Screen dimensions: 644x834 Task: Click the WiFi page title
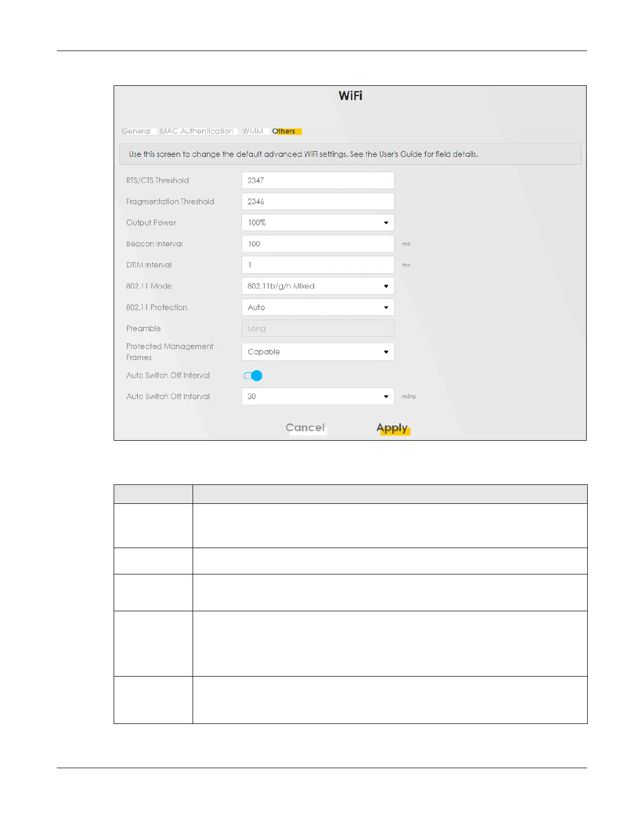tap(350, 96)
